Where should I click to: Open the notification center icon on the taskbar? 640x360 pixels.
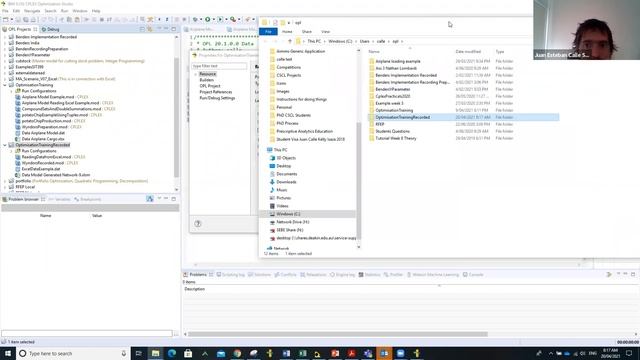pos(629,353)
